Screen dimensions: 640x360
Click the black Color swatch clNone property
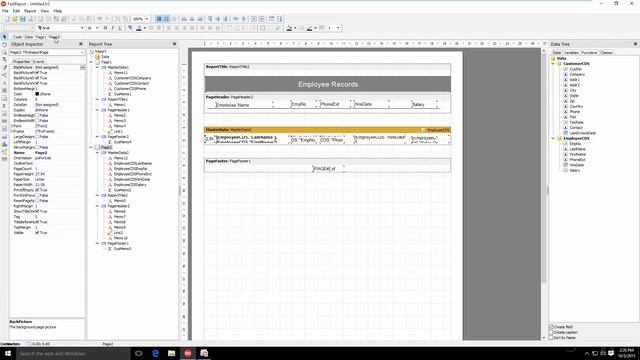click(37, 94)
